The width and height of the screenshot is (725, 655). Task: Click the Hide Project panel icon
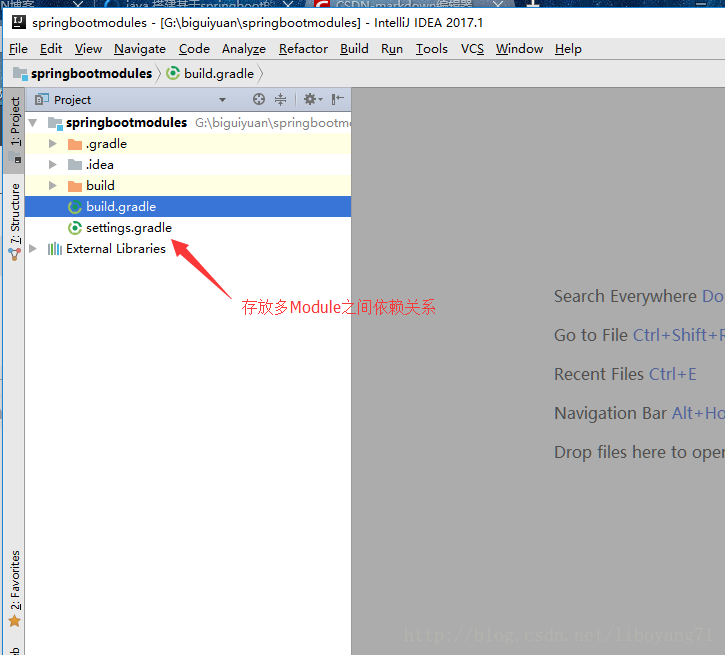[338, 99]
